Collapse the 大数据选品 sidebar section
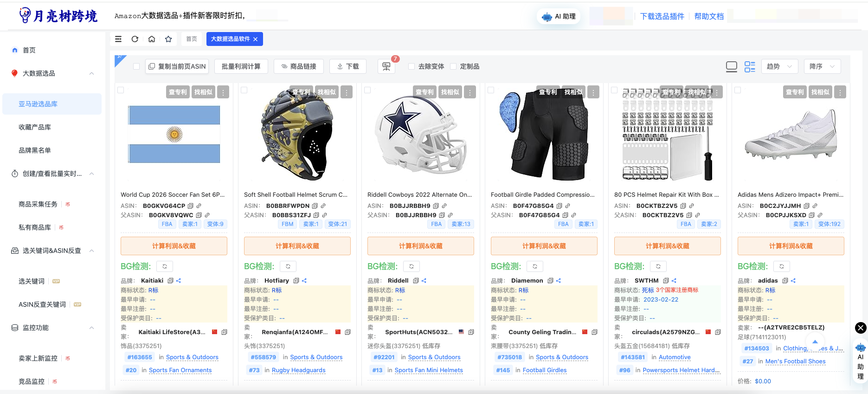 [91, 73]
